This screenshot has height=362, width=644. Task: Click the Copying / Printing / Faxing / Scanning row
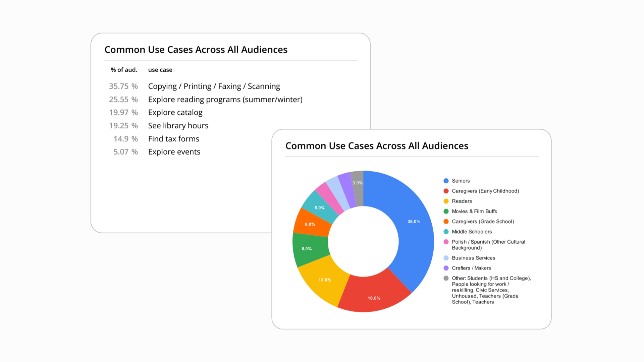(214, 86)
